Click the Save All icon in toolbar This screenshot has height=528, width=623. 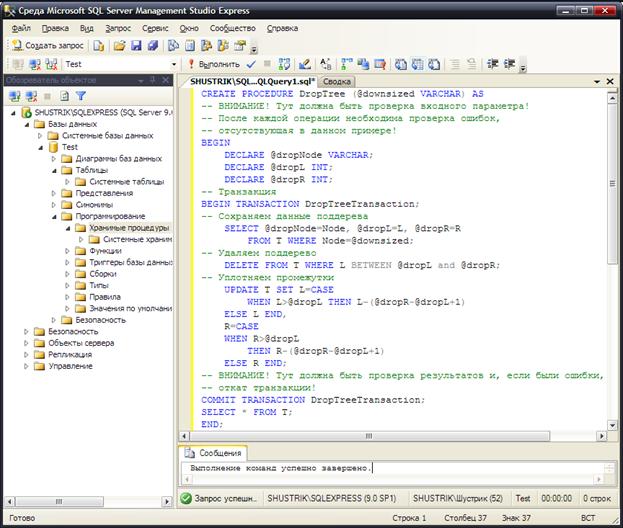coord(153,46)
